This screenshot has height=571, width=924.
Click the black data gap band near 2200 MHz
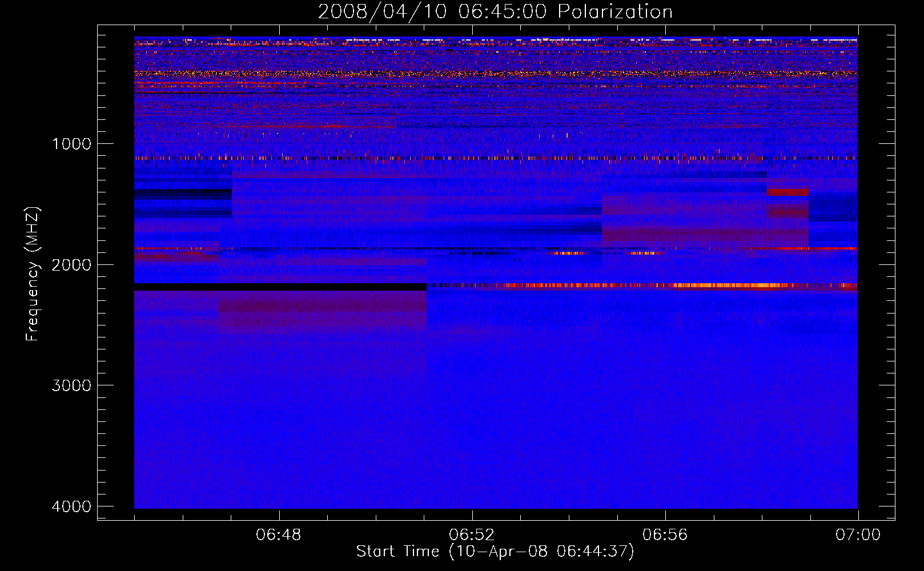pos(280,287)
